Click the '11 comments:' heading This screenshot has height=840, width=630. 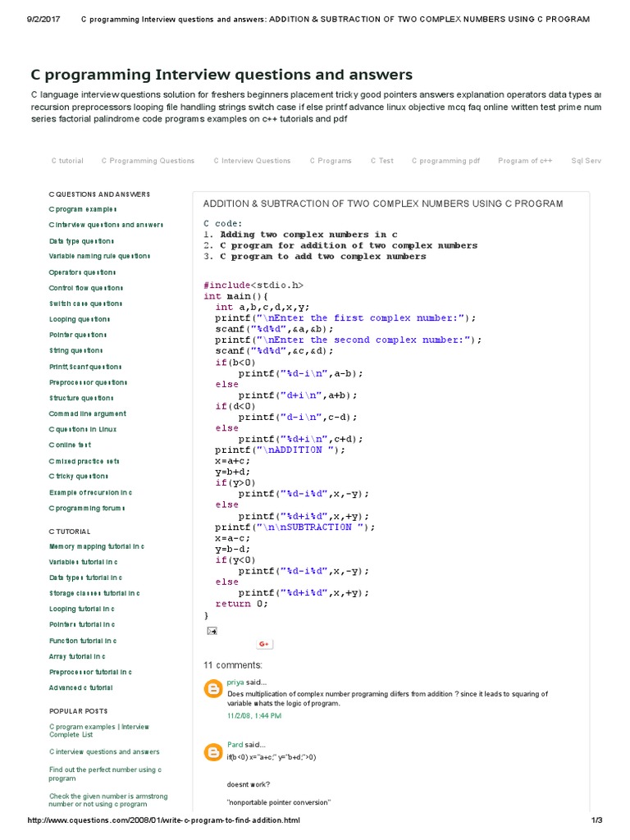tap(232, 665)
